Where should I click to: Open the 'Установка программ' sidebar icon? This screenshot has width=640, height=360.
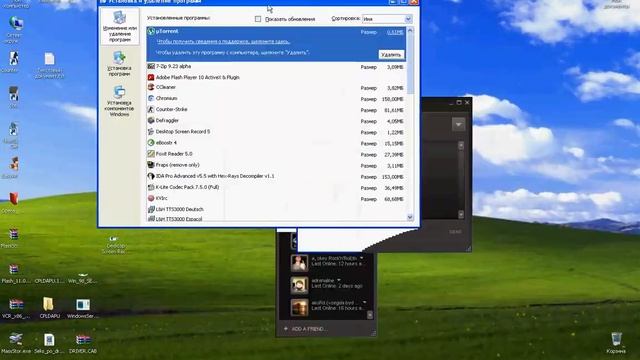(119, 58)
